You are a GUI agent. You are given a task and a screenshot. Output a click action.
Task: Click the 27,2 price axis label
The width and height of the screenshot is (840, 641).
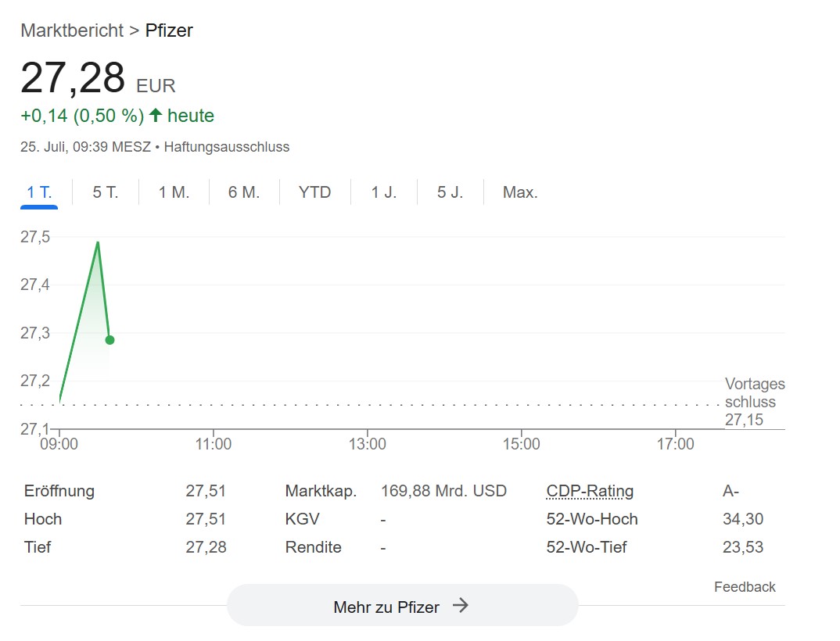coord(35,381)
